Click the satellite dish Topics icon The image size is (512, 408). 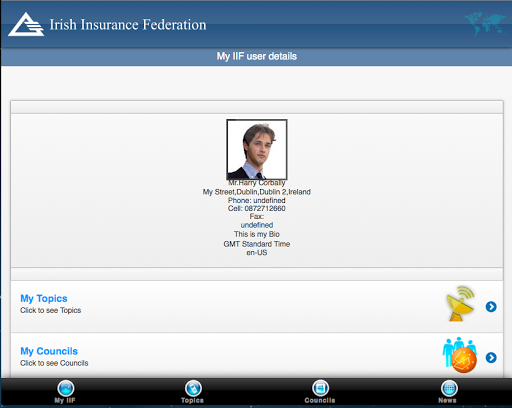click(460, 303)
